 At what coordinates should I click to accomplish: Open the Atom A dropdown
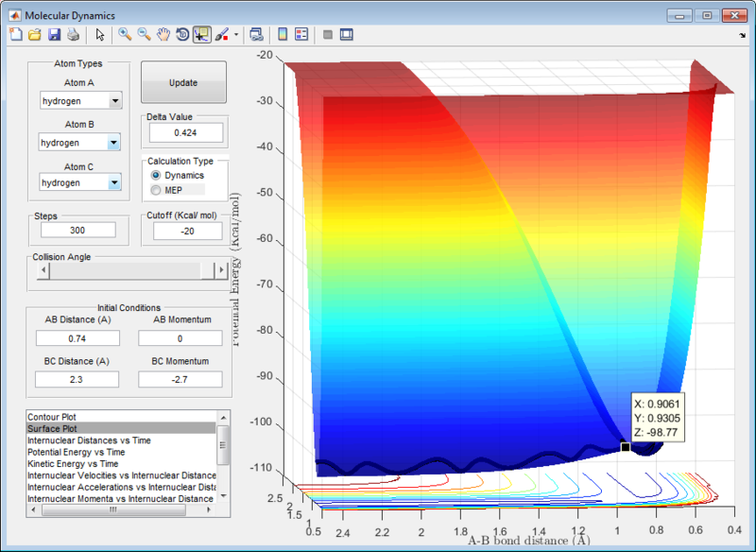coord(114,101)
